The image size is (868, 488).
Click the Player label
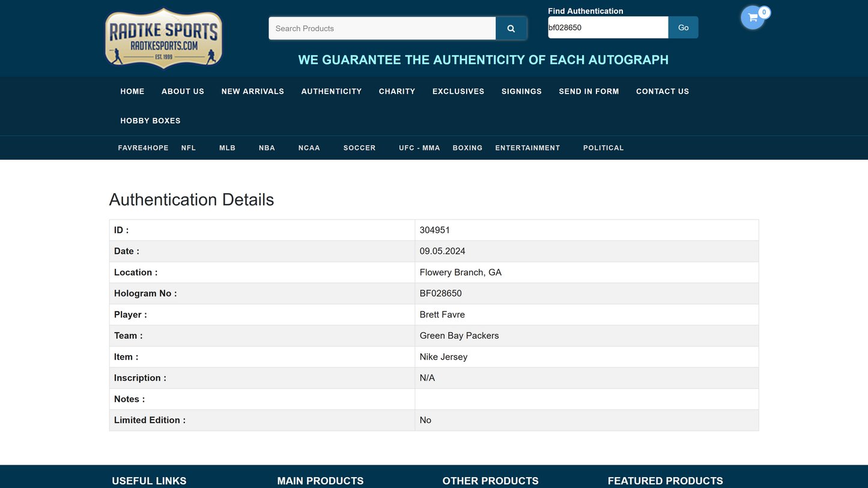click(x=130, y=315)
